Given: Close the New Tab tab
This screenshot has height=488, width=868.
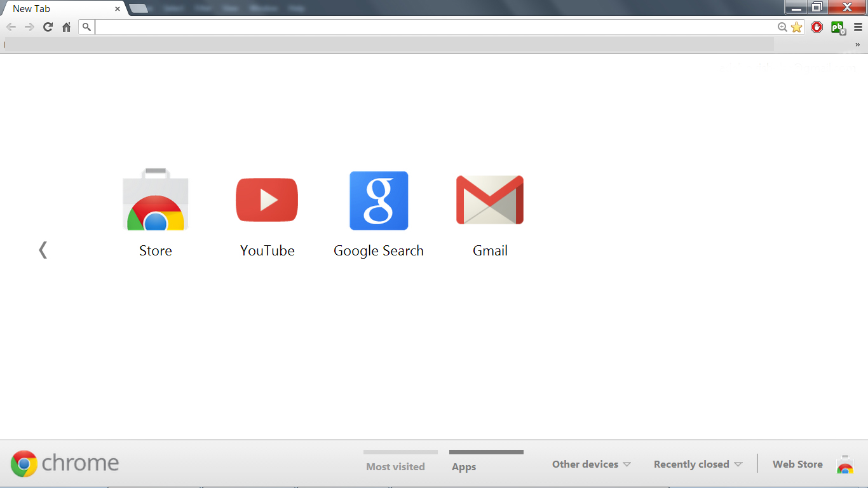Looking at the screenshot, I should [117, 9].
